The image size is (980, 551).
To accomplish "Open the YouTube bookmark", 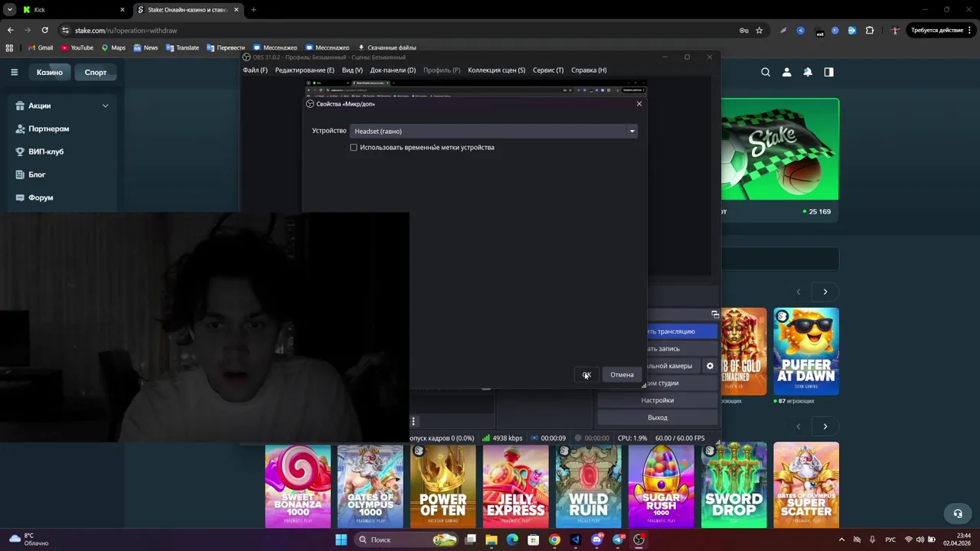I will 77,47.
